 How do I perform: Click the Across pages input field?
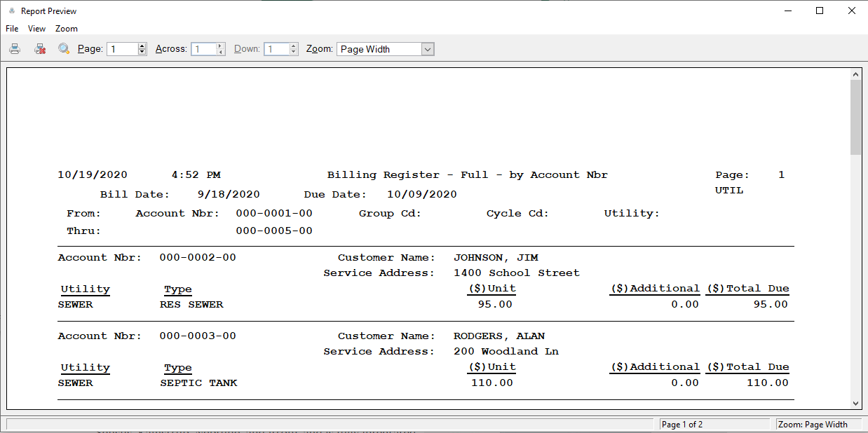pos(203,49)
